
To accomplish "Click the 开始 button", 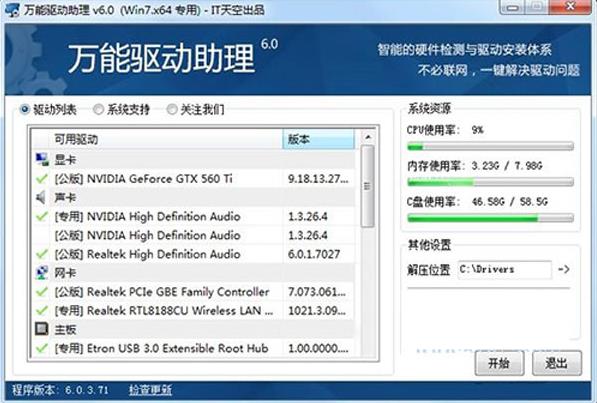I will coord(499,363).
